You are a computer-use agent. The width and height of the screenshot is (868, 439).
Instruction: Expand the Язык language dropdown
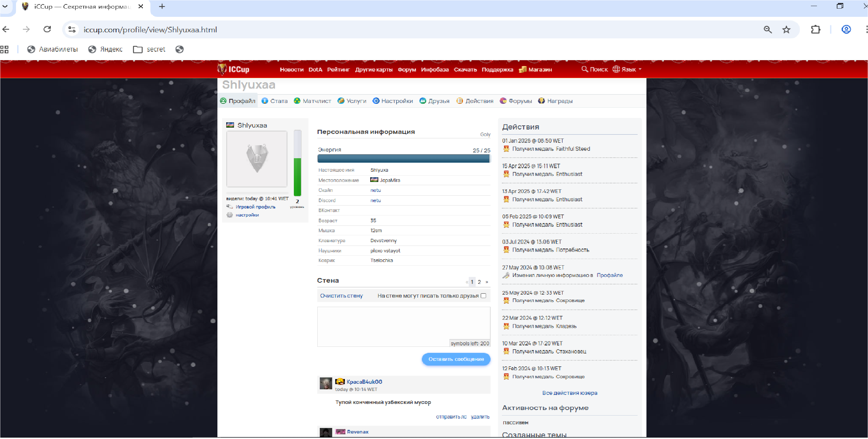629,70
